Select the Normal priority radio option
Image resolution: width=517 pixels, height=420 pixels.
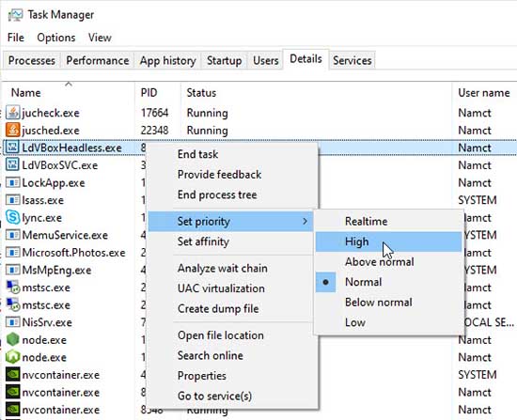tap(363, 282)
